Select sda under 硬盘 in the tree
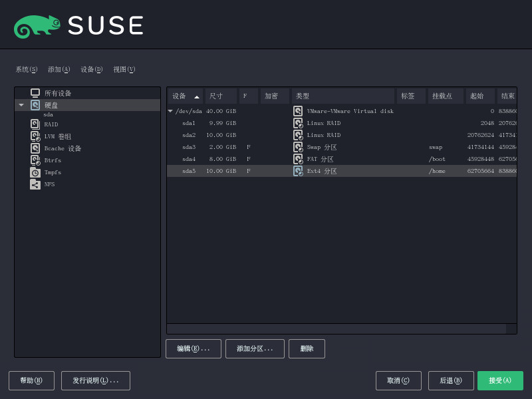The image size is (532, 399). coord(49,114)
